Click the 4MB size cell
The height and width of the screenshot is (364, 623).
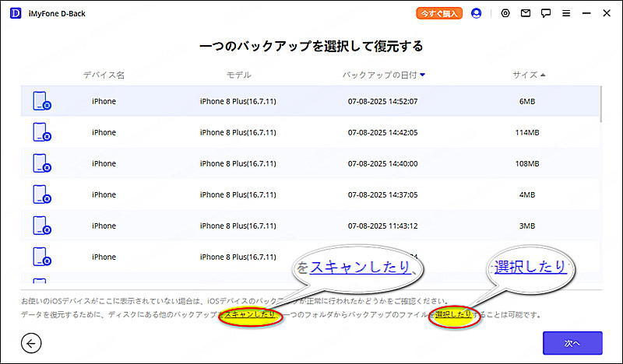click(x=527, y=194)
